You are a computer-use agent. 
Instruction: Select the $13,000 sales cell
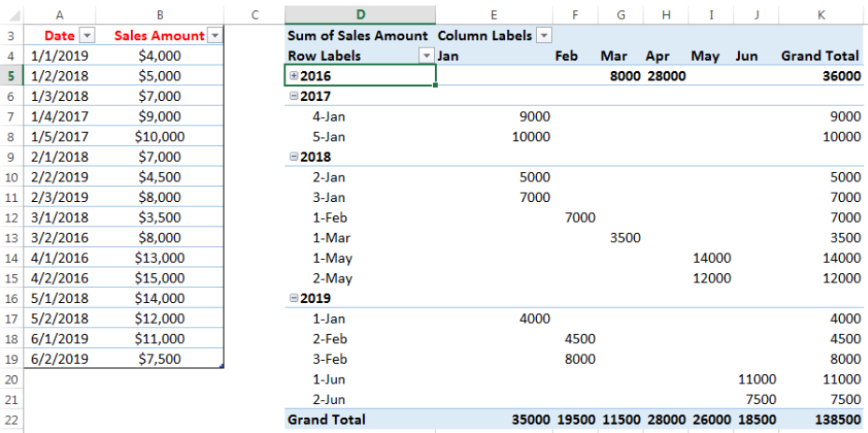[159, 258]
